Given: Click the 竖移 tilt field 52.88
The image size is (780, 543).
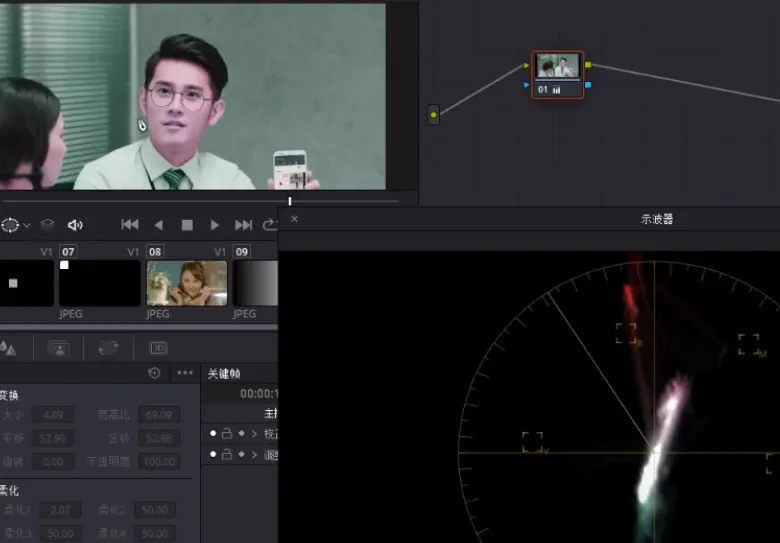Looking at the screenshot, I should [x=159, y=438].
